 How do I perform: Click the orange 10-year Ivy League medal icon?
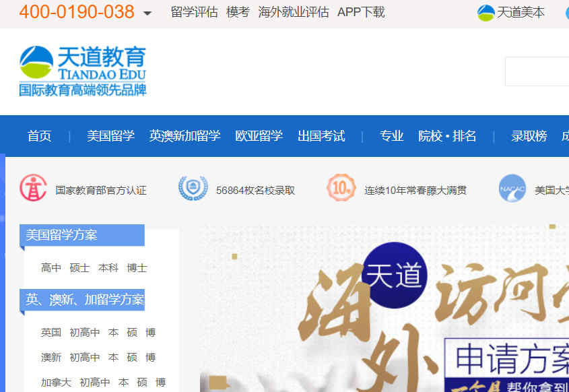point(341,189)
